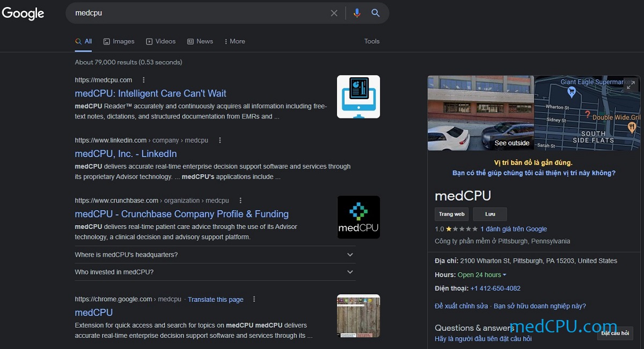Open options dots next to LinkedIn URL

219,140
